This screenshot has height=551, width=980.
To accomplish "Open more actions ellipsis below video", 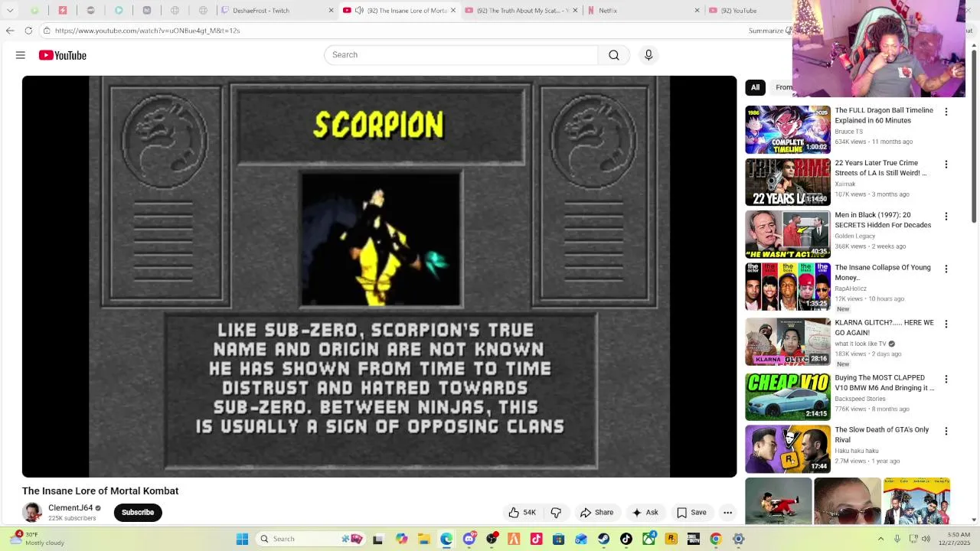I will tap(728, 513).
